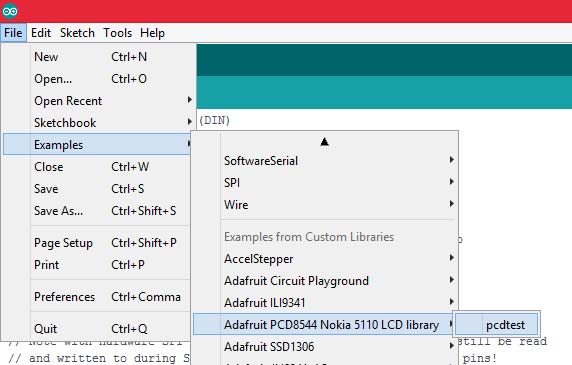Choose Save from the File menu
Image resolution: width=572 pixels, height=365 pixels.
97,189
